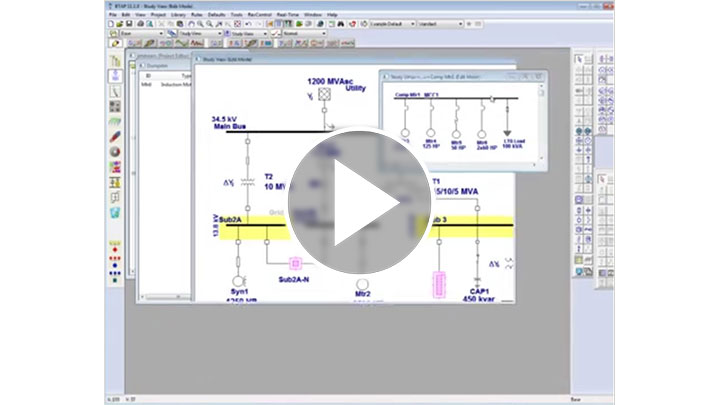Screen dimensions: 720x405
Task: Open the Window menu
Action: coord(313,15)
